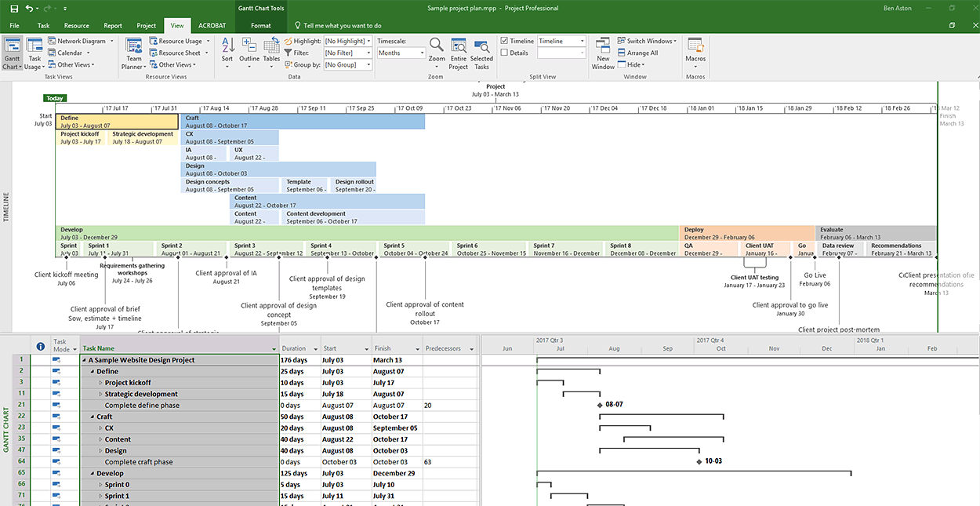Click task mode icon for Craft row
980x506 pixels.
56,417
